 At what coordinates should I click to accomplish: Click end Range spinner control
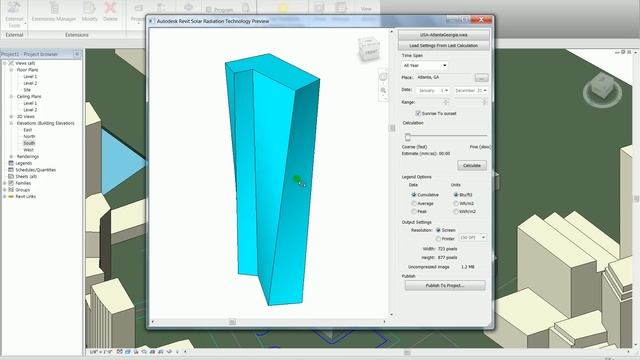(x=484, y=102)
